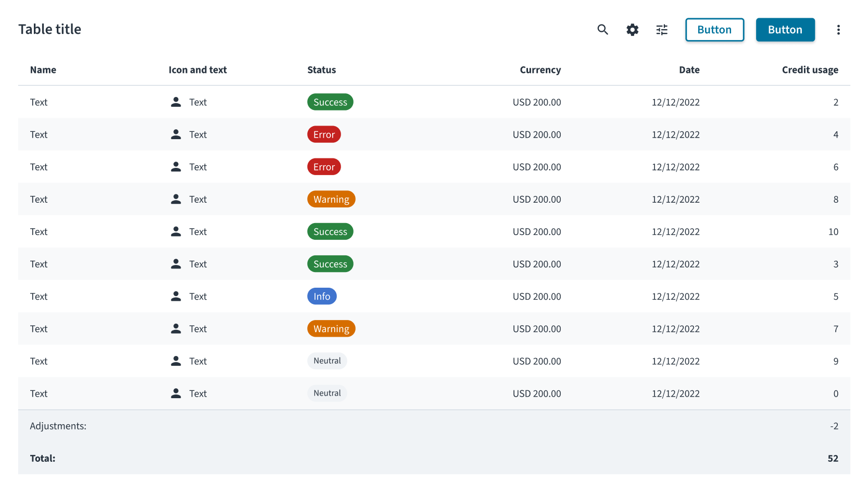Image resolution: width=868 pixels, height=492 pixels.
Task: Click the Date column header
Action: pyautogui.click(x=689, y=70)
